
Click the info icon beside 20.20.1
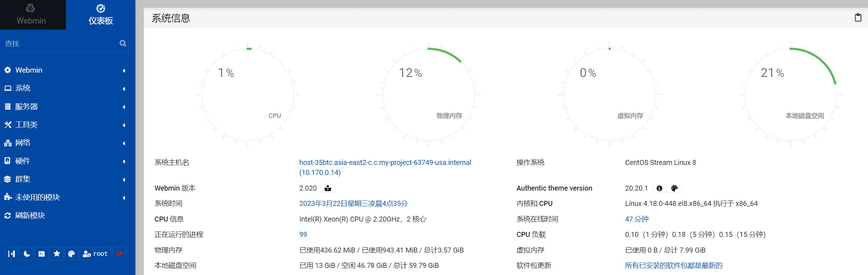click(660, 188)
